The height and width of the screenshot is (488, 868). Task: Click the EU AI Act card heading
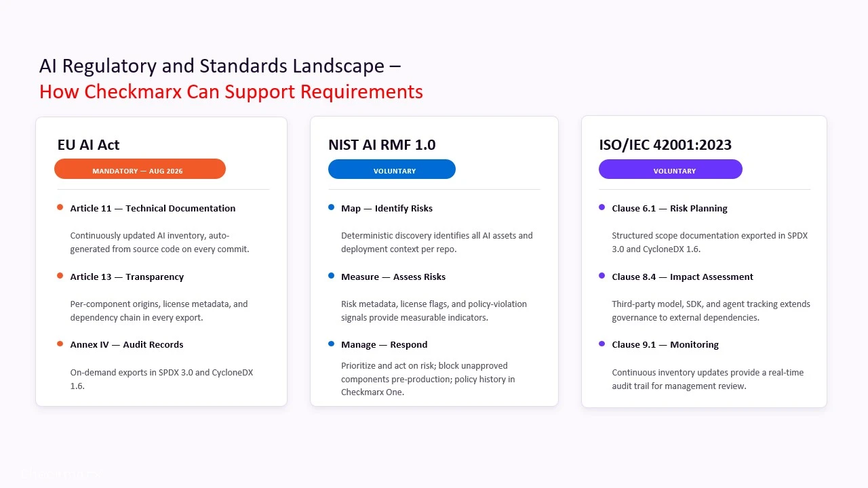pyautogui.click(x=88, y=144)
